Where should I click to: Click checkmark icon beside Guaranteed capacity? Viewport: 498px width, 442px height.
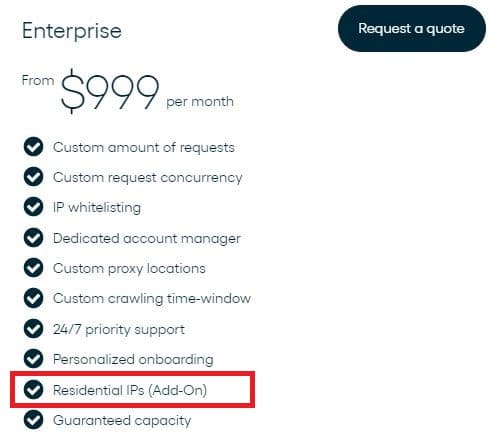pyautogui.click(x=33, y=420)
